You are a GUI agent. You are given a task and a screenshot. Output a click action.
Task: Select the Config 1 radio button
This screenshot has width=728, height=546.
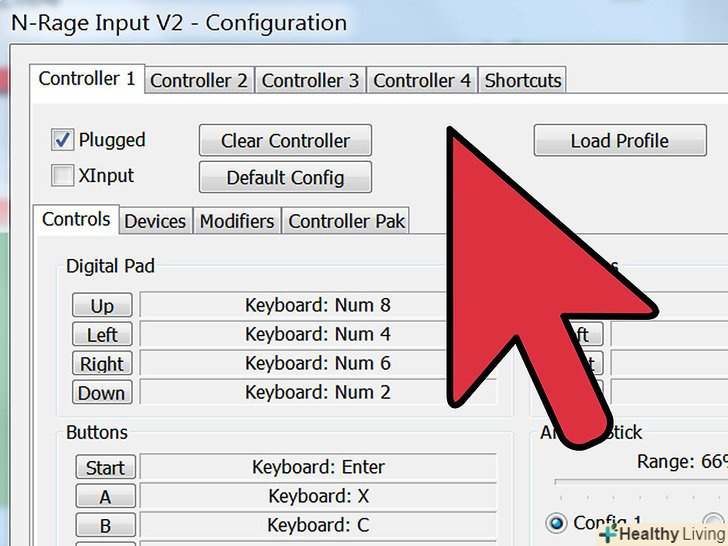point(556,523)
